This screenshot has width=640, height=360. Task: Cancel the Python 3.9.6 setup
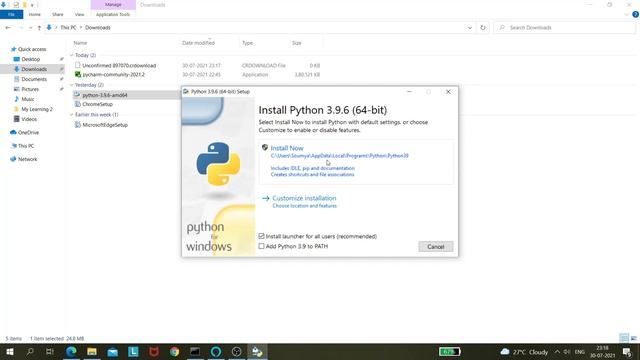(x=436, y=247)
